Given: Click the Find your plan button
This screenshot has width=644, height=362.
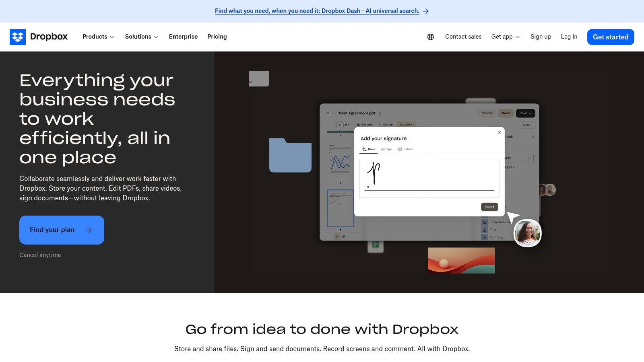Looking at the screenshot, I should [x=62, y=230].
